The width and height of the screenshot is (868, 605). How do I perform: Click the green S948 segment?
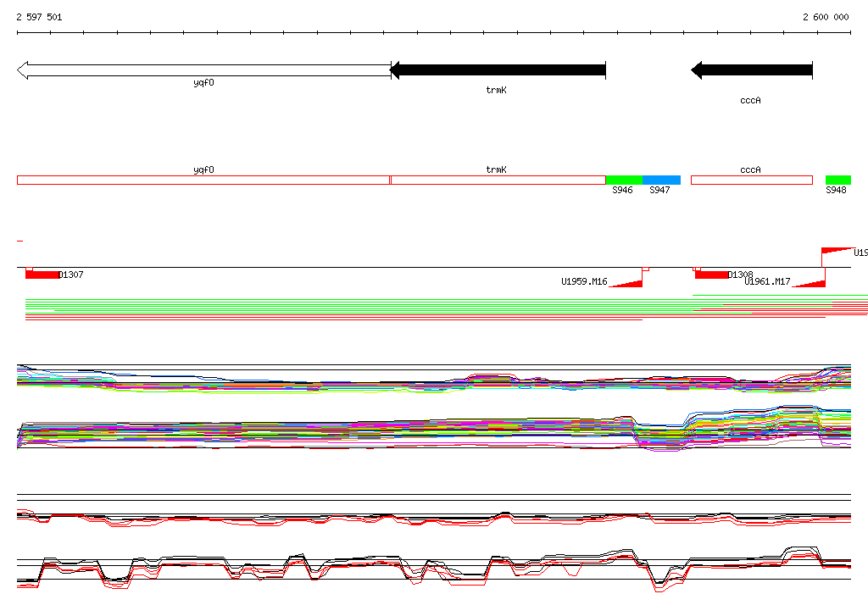838,180
